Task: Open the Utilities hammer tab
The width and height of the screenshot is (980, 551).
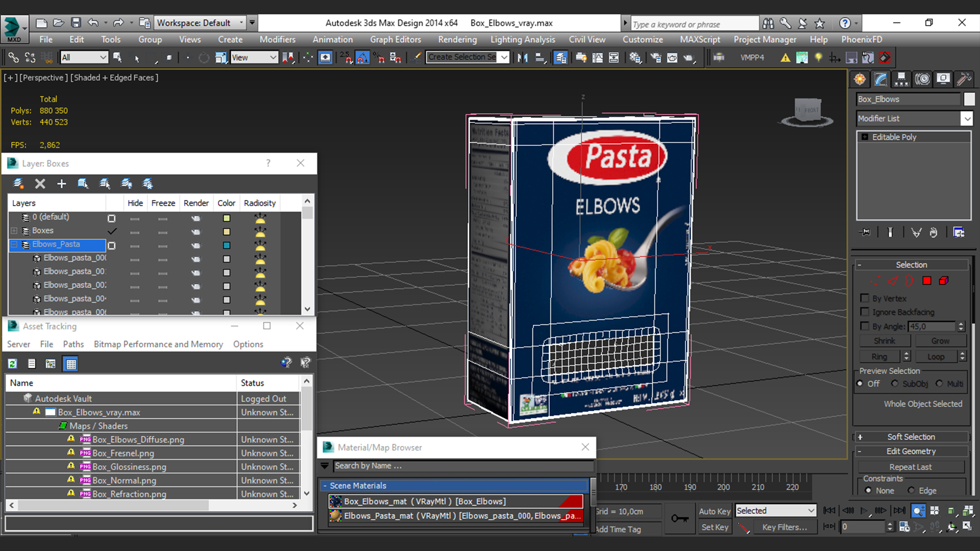Action: click(964, 79)
